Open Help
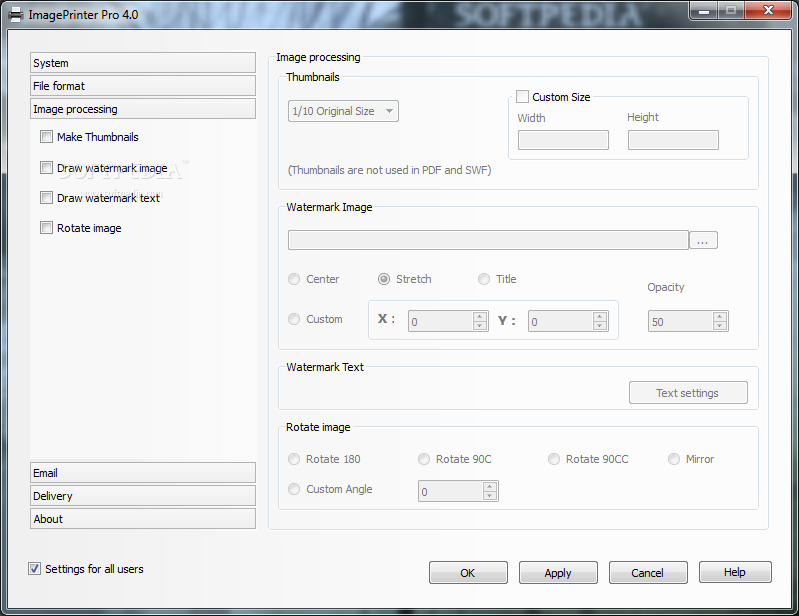 pyautogui.click(x=735, y=572)
